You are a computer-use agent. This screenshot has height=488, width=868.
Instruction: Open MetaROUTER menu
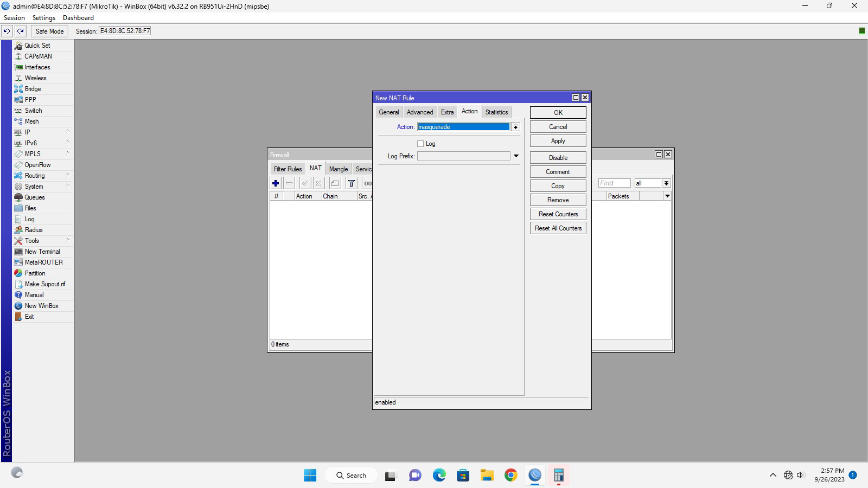point(43,262)
